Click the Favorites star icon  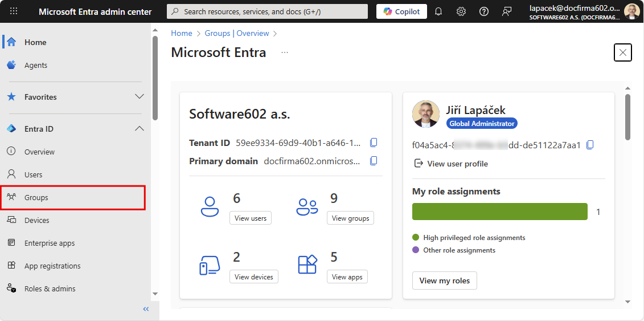click(11, 97)
